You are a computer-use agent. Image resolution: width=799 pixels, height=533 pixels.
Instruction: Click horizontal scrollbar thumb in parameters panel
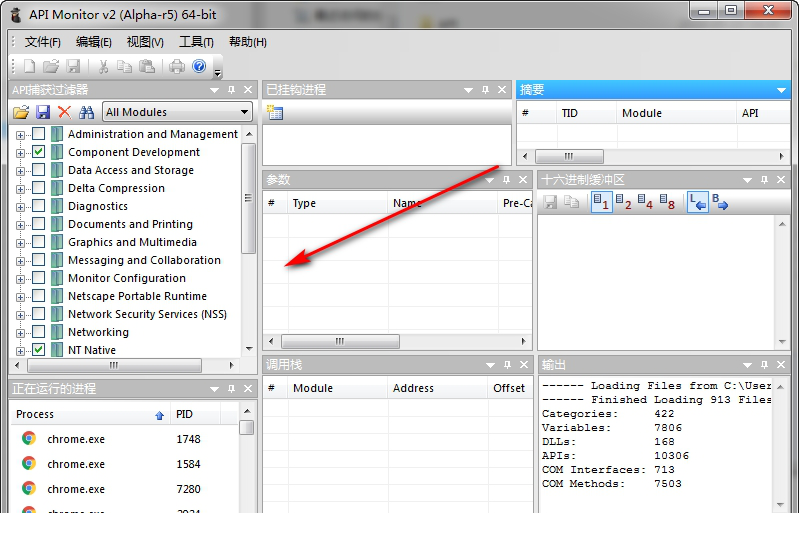340,341
